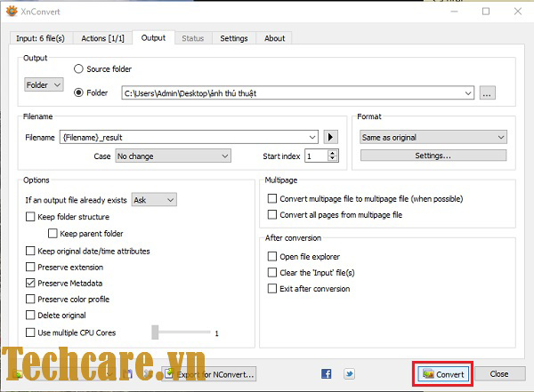This screenshot has height=392, width=534.
Task: Tick Keep original date/time attributes
Action: pyautogui.click(x=30, y=252)
